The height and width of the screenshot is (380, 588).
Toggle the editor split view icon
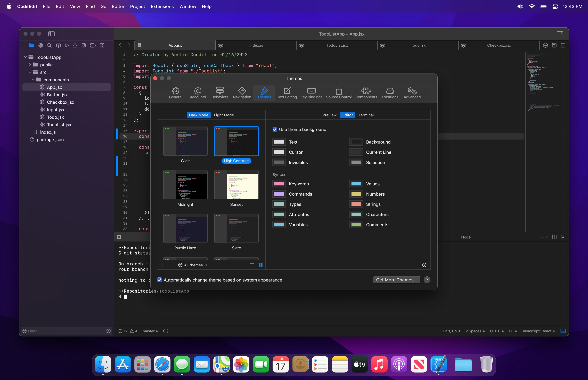click(x=563, y=45)
